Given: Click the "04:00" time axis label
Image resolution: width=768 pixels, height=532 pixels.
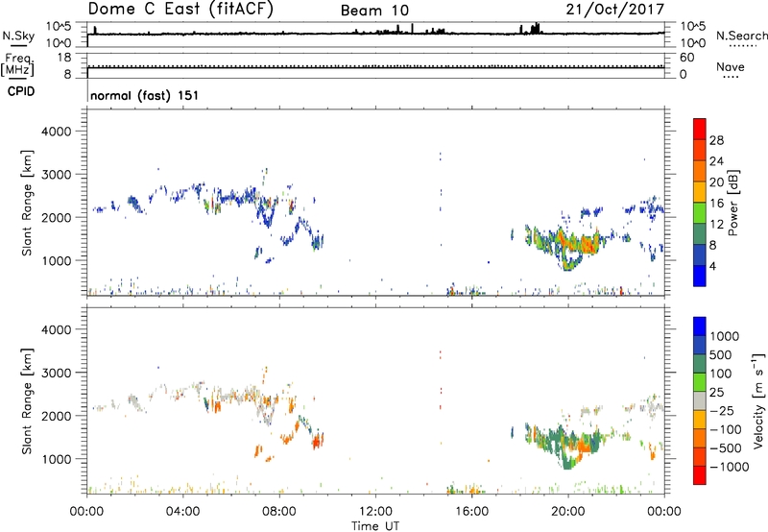Looking at the screenshot, I should [182, 512].
